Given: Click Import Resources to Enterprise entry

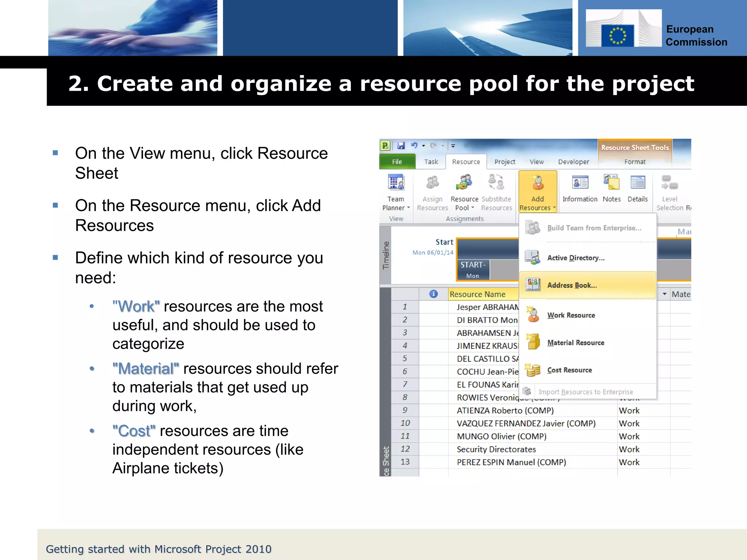Looking at the screenshot, I should 588,392.
